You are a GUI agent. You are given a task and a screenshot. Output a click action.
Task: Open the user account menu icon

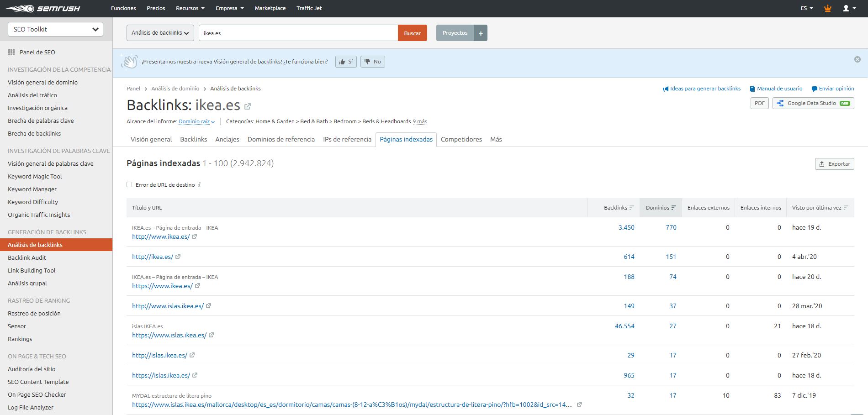tap(849, 8)
